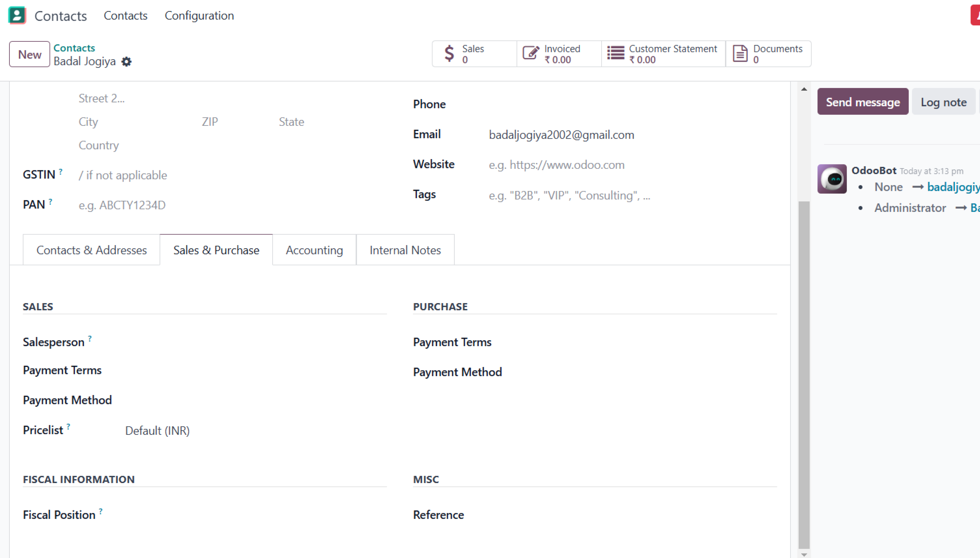The width and height of the screenshot is (980, 558).
Task: Click the Website input field
Action: (613, 165)
